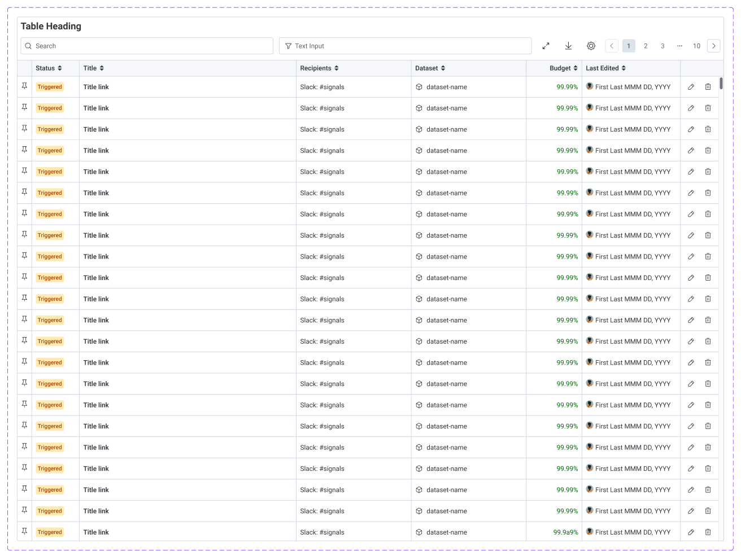Click the filter icon in the Text Input field
The width and height of the screenshot is (741, 560).
289,46
